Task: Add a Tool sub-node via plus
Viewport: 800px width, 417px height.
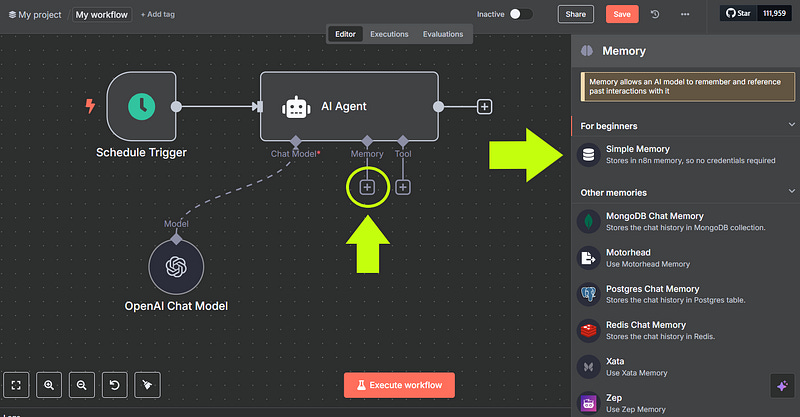Action: [x=403, y=187]
